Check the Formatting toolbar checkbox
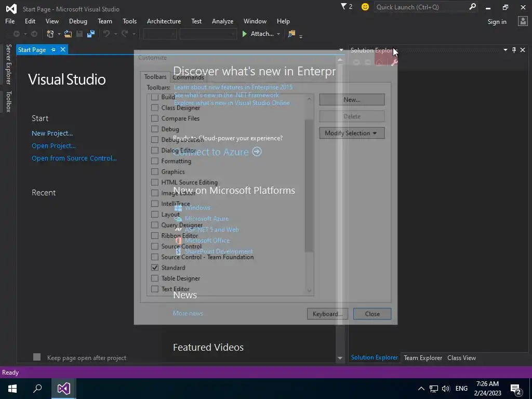Screen dimensions: 532x399 [x=155, y=161]
